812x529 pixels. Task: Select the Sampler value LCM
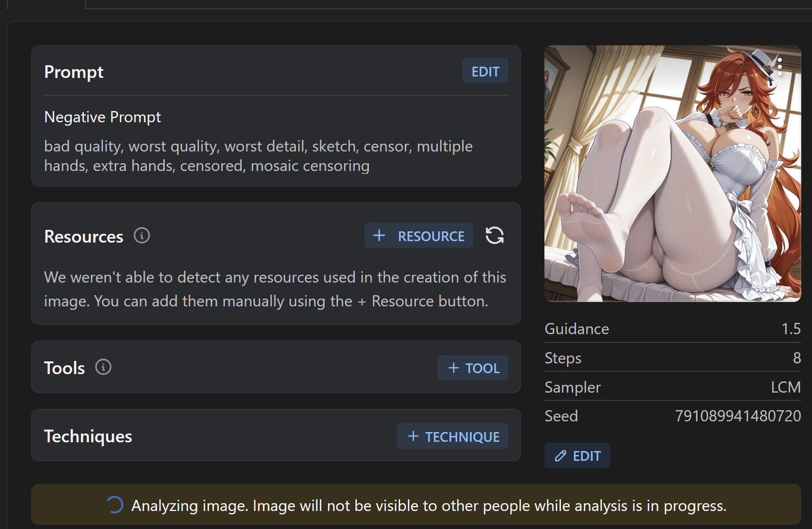[786, 387]
